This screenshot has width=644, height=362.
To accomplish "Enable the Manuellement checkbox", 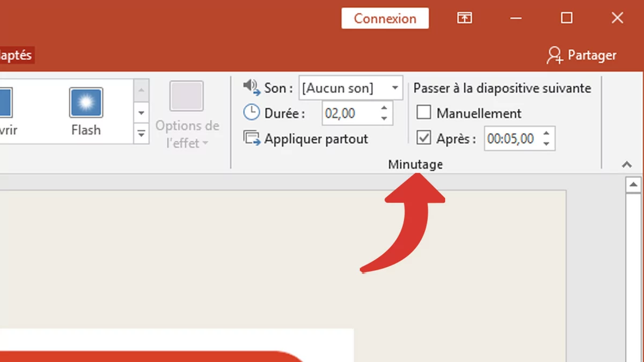I will (424, 113).
